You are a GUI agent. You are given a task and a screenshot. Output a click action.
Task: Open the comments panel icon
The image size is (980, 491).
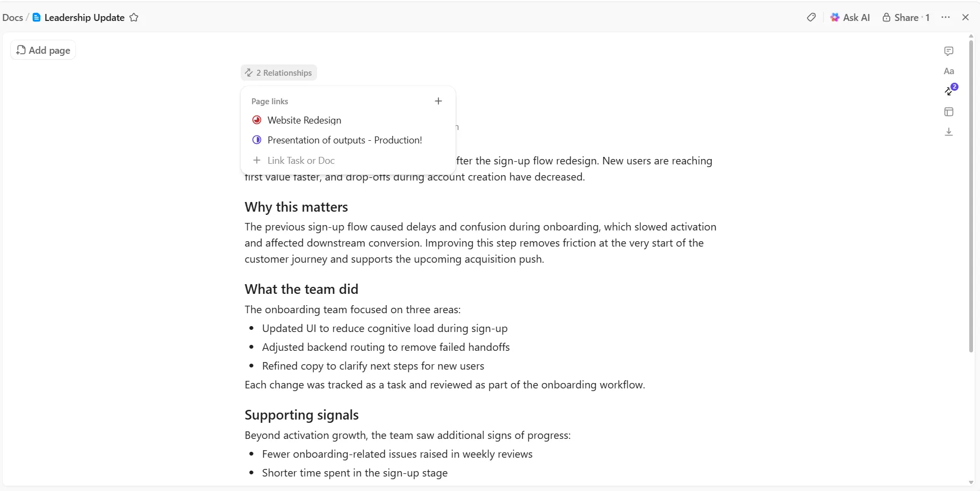coord(949,51)
